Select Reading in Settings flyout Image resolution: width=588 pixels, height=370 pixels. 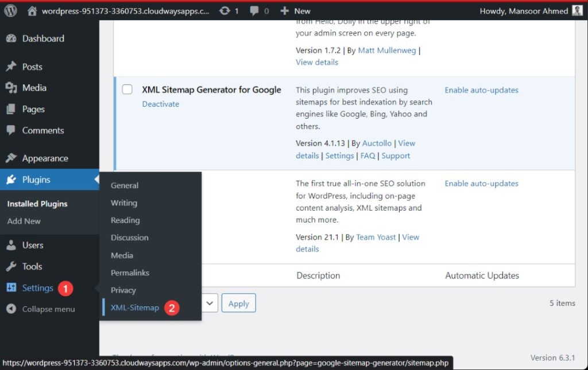click(x=125, y=220)
